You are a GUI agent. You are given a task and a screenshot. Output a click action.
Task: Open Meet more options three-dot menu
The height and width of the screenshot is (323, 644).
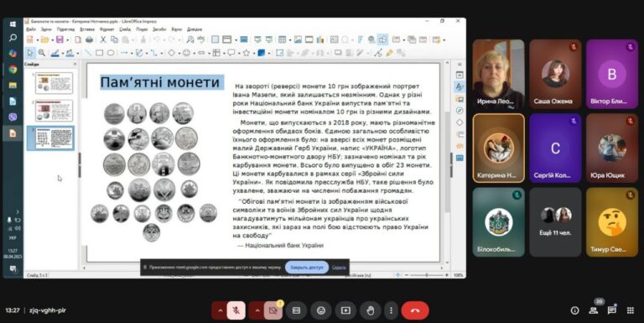pos(391,310)
